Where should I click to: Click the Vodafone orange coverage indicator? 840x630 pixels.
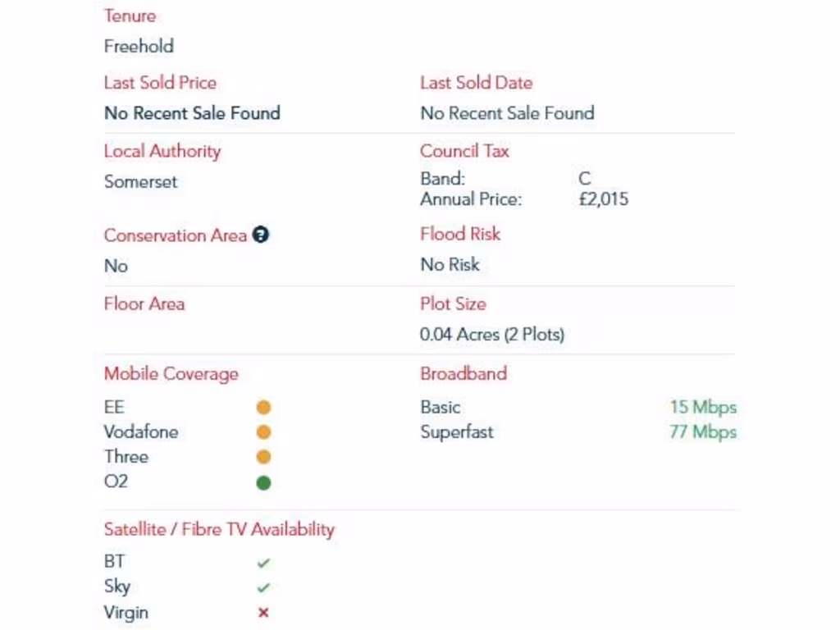click(263, 432)
